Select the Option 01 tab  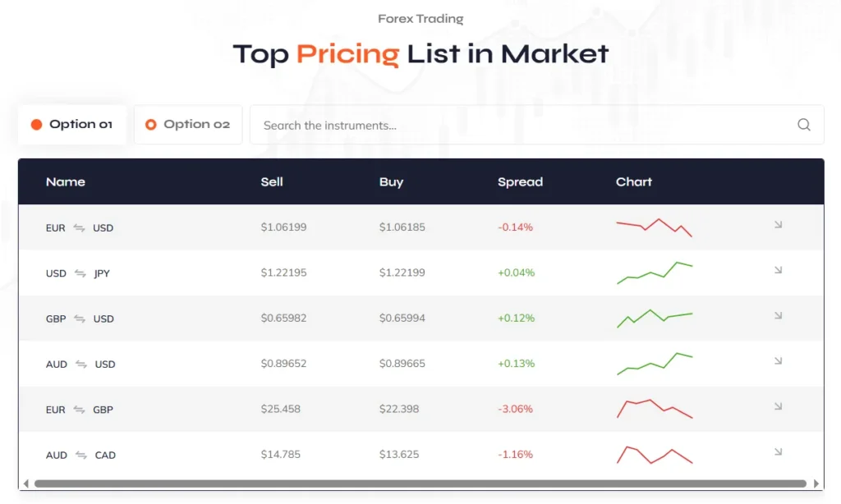click(x=72, y=125)
